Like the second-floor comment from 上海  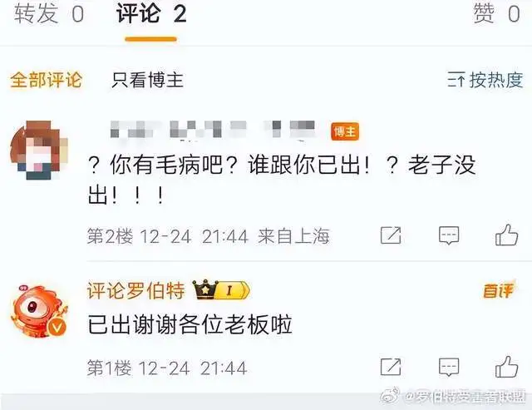point(506,235)
